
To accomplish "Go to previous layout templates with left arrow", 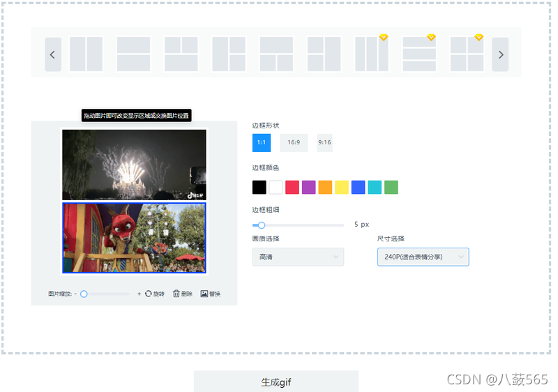I will click(x=53, y=54).
